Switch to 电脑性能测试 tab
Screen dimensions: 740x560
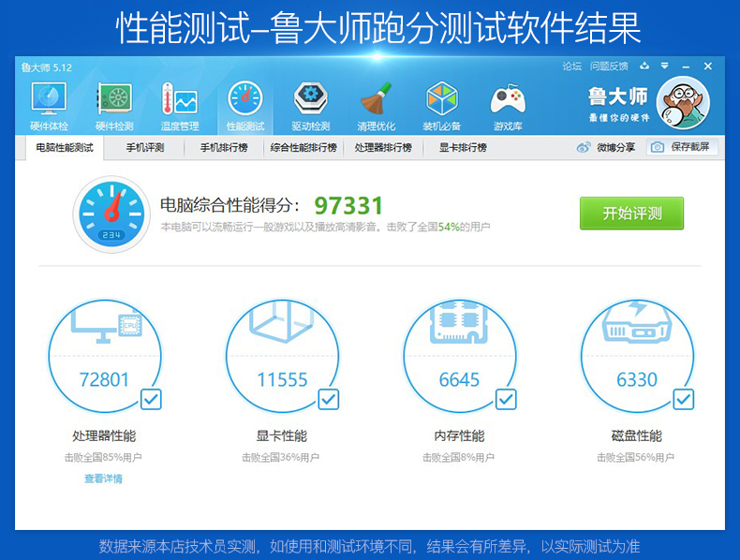click(65, 148)
